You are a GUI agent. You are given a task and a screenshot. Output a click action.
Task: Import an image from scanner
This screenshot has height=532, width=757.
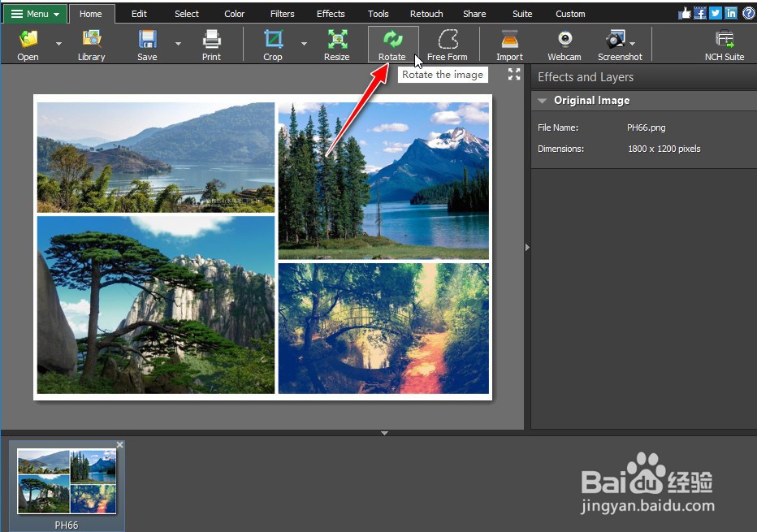click(509, 45)
